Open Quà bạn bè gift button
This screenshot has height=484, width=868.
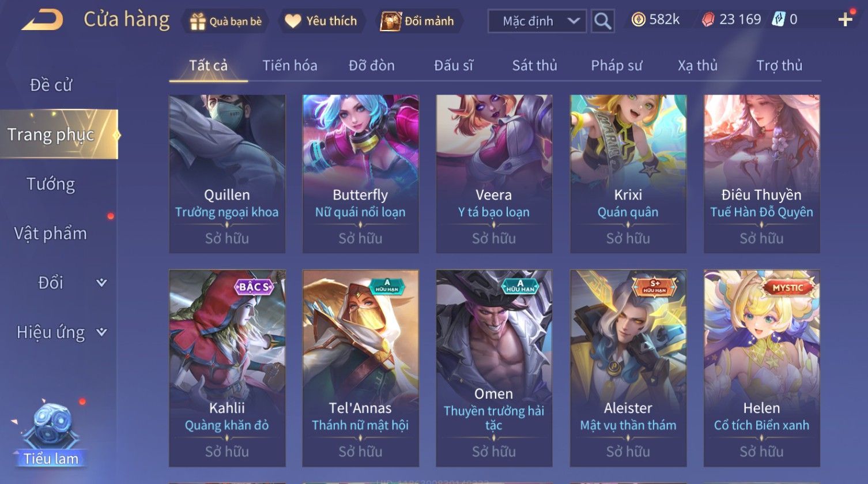(x=226, y=21)
